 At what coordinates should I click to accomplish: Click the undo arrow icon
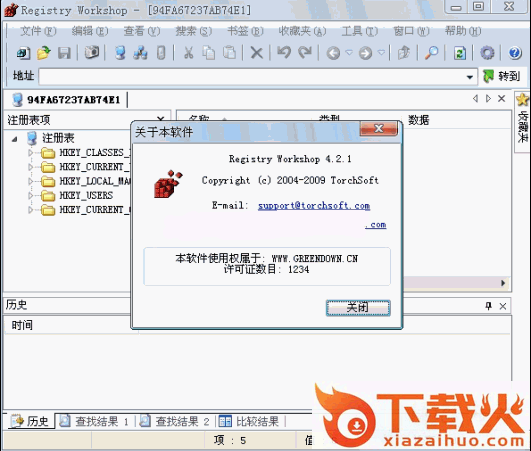(x=284, y=53)
